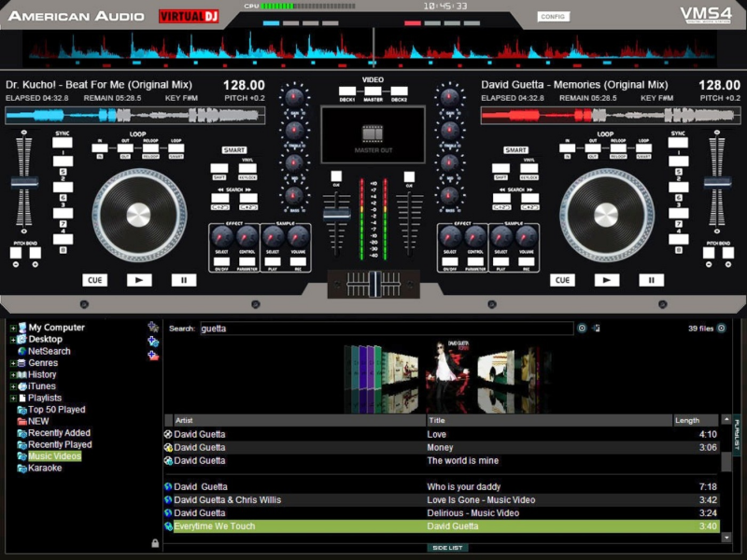Click the Karaoke folder icon
This screenshot has width=747, height=560.
tap(21, 469)
